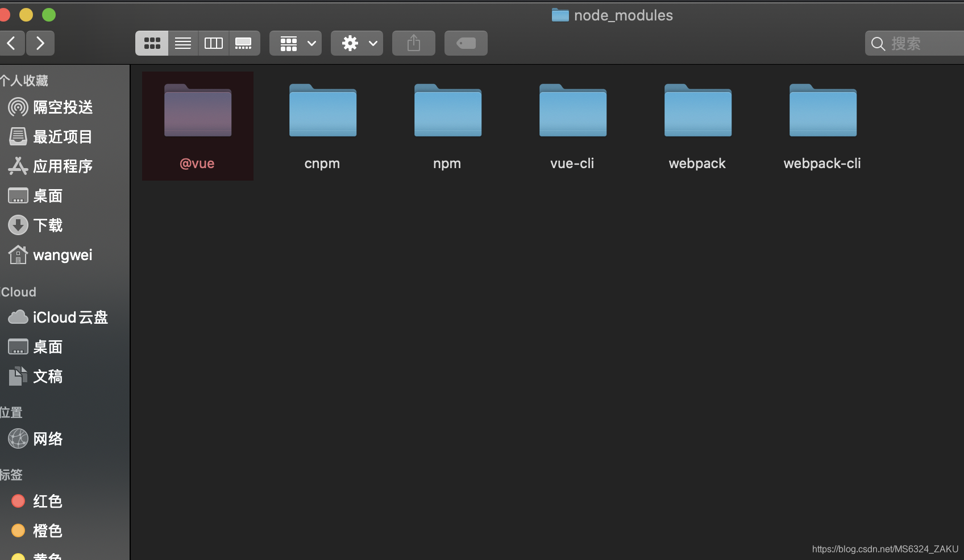This screenshot has height=560, width=964.
Task: Click the cnpm folder name label
Action: (322, 164)
